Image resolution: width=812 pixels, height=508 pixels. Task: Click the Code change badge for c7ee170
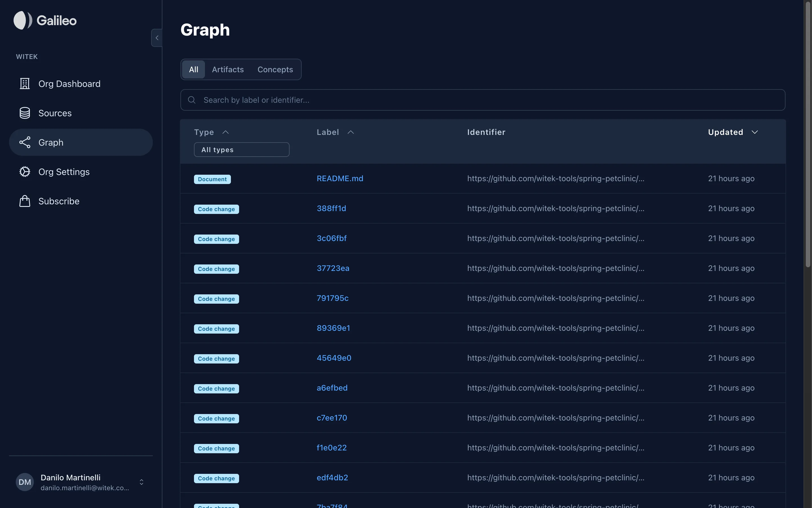(x=217, y=418)
